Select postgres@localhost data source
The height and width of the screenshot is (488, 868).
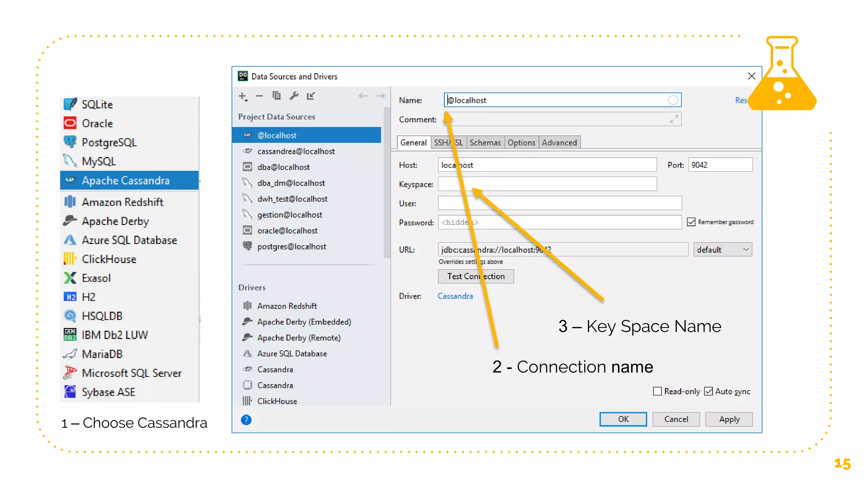pos(307,247)
